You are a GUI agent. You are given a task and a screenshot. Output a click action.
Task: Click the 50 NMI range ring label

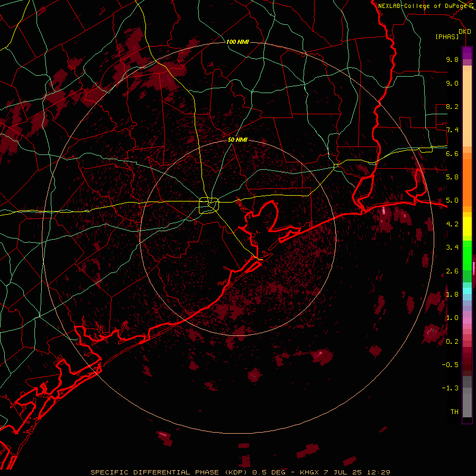237,140
